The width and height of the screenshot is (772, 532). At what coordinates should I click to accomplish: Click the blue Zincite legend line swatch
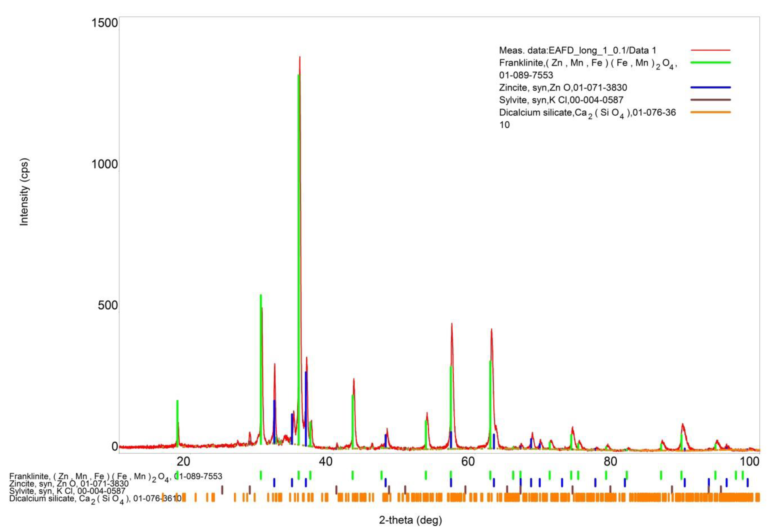[x=710, y=87]
